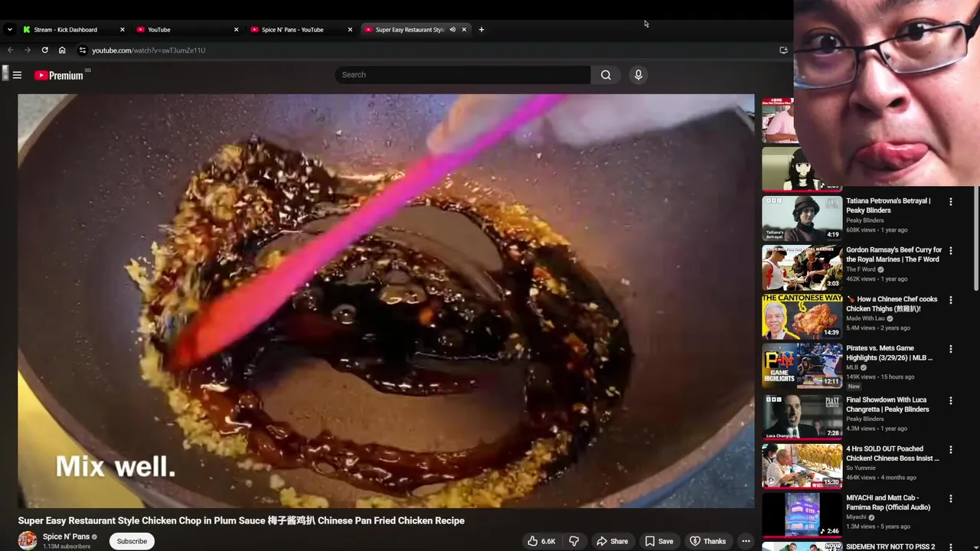980x551 pixels.
Task: Go forward in browser history
Action: click(x=28, y=51)
